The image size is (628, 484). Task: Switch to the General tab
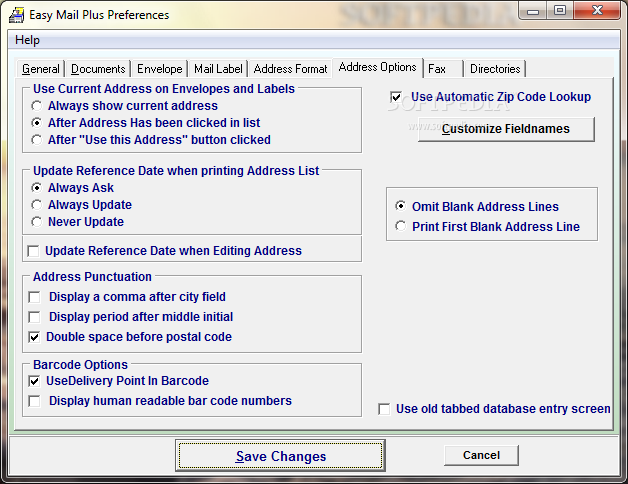pyautogui.click(x=40, y=69)
